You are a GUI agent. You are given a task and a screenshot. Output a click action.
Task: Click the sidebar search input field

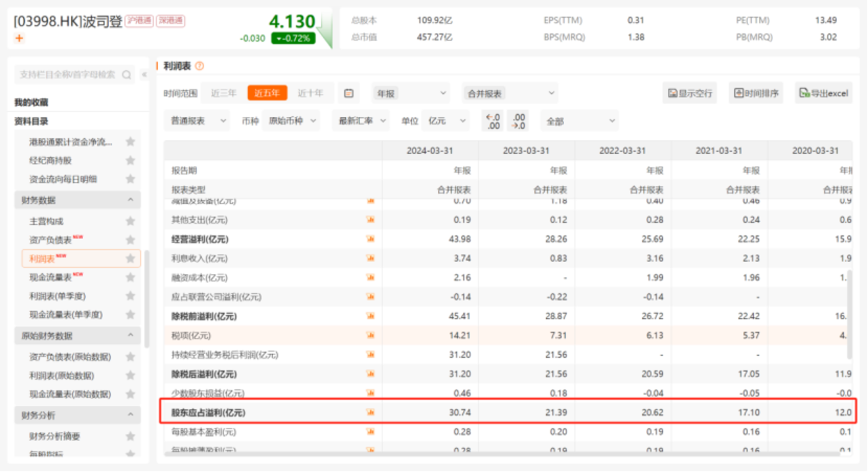tap(67, 75)
